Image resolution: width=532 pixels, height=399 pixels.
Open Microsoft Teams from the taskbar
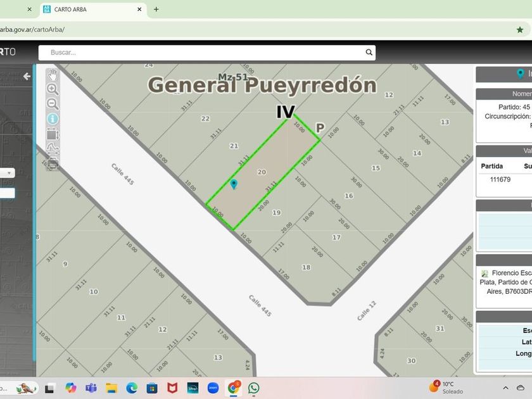tap(91, 388)
